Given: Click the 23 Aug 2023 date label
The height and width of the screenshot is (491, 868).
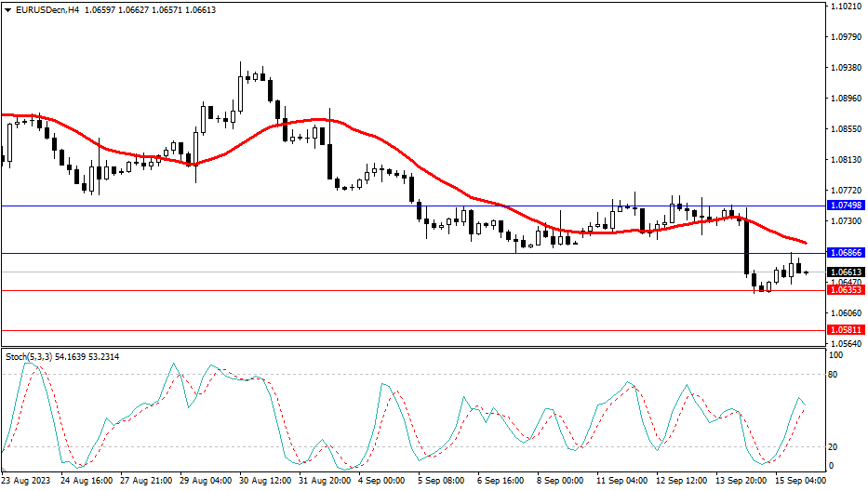Looking at the screenshot, I should coord(27,482).
